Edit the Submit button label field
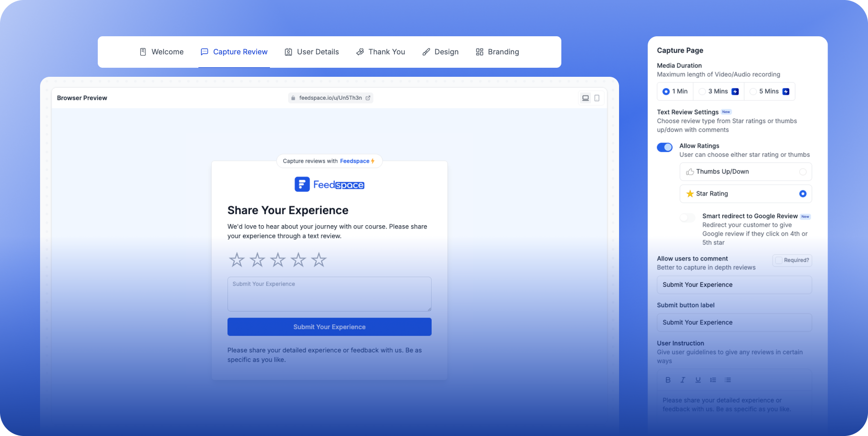 pyautogui.click(x=734, y=322)
